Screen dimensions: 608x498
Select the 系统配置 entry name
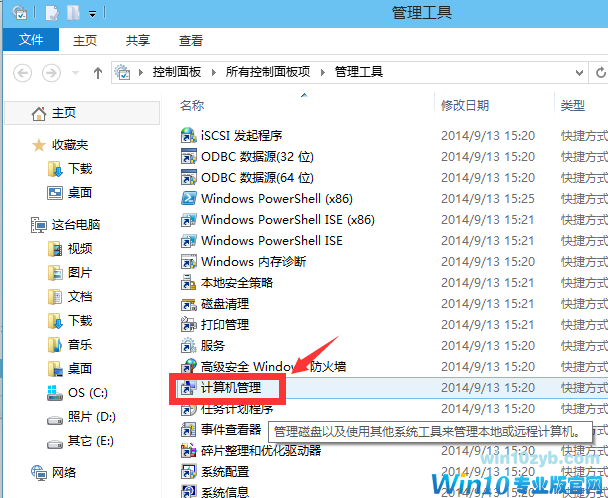click(x=225, y=471)
